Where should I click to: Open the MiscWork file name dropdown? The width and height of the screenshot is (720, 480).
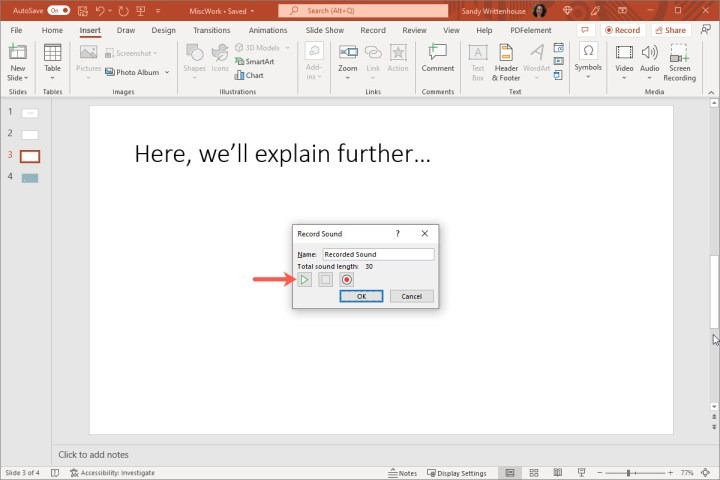252,11
